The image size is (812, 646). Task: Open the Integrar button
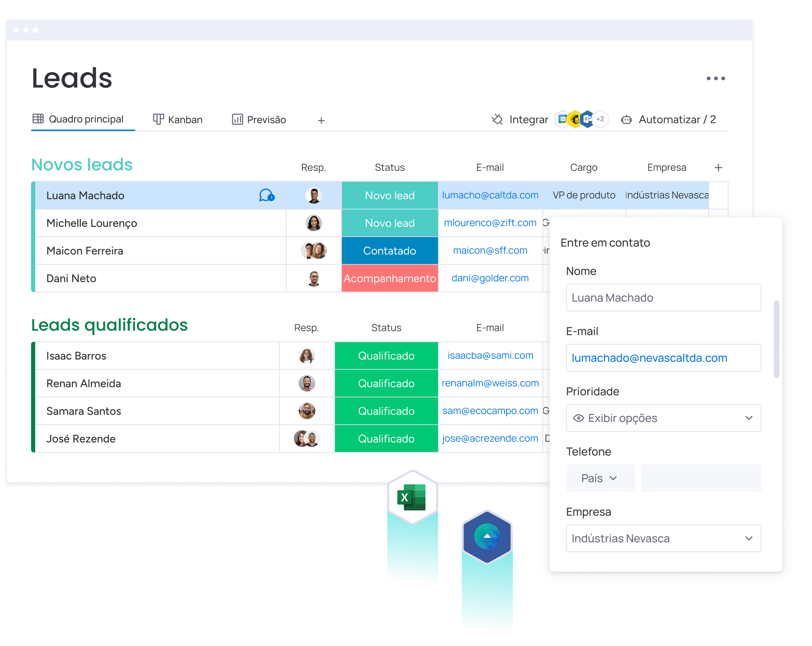[x=520, y=119]
